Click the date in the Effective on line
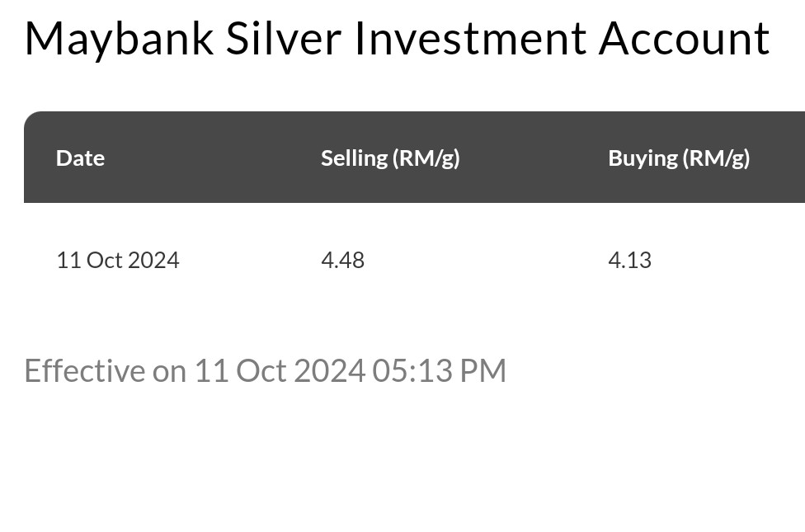Screen dimensions: 805x532 (x=280, y=371)
